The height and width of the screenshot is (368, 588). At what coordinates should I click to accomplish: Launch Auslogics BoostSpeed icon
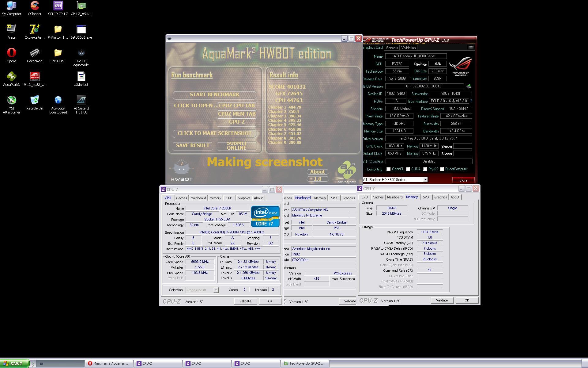[58, 105]
